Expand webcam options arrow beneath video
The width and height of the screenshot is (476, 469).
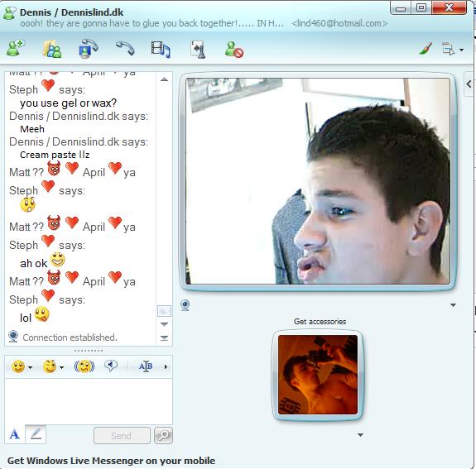click(453, 305)
